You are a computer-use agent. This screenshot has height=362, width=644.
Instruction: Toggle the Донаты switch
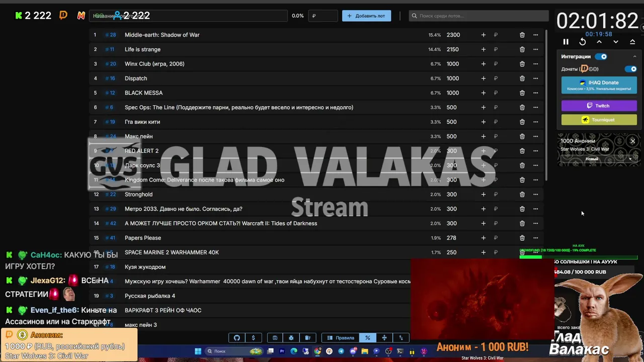(x=630, y=69)
